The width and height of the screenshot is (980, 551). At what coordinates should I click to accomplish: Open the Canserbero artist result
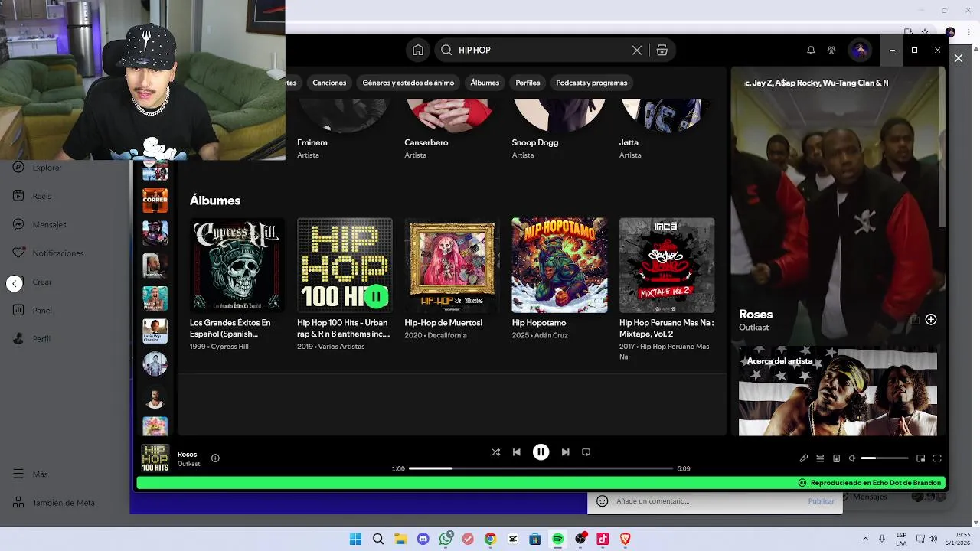[x=452, y=129]
